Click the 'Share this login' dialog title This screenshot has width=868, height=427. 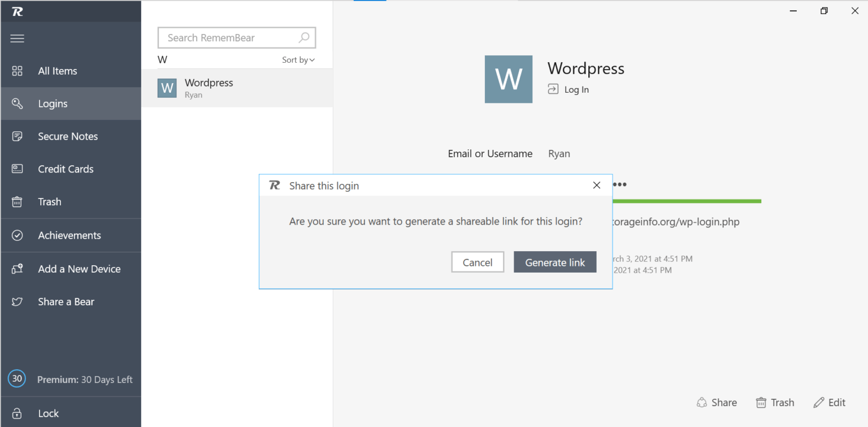click(x=324, y=186)
